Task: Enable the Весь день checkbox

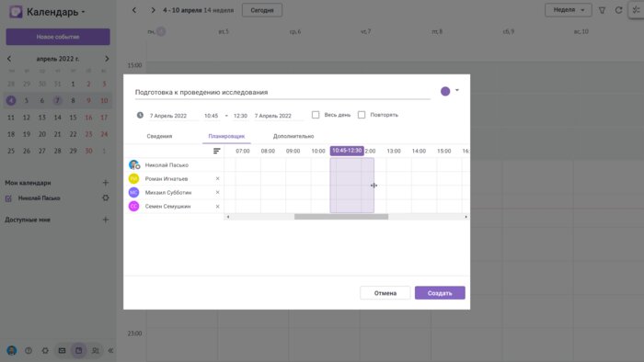Action: [x=316, y=115]
